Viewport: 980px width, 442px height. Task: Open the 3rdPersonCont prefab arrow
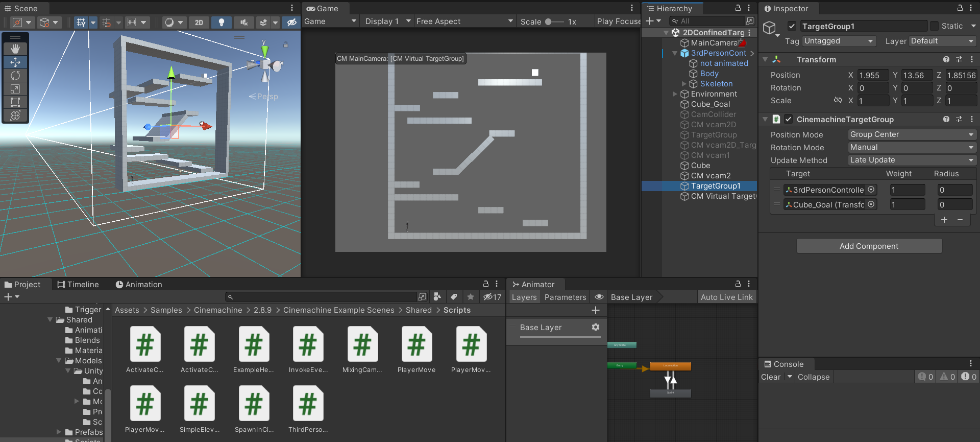pos(752,53)
